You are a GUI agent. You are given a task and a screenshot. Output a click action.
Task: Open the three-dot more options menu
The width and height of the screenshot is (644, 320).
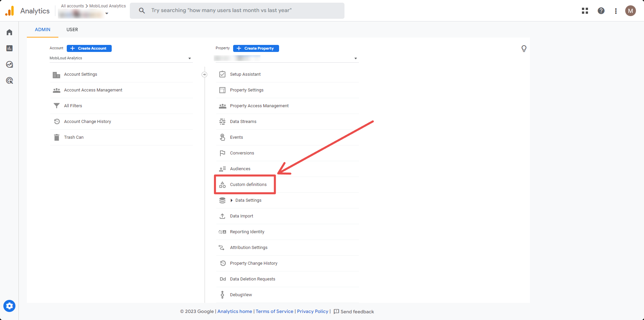point(616,11)
